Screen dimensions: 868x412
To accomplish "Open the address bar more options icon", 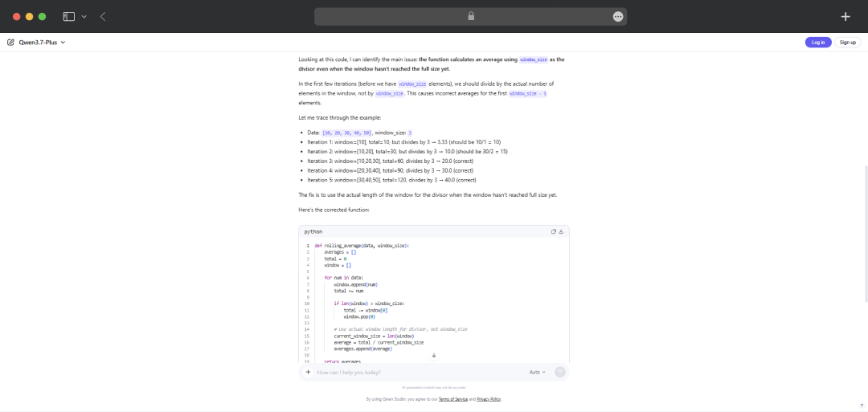I will coord(618,17).
